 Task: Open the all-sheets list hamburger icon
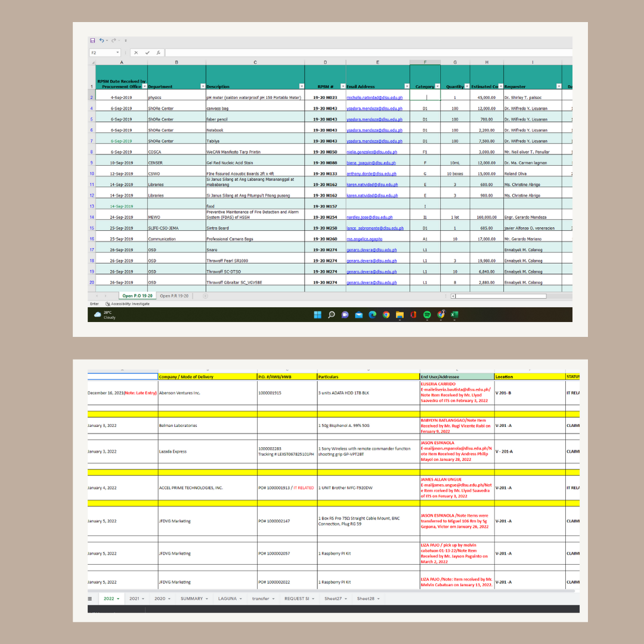click(90, 599)
